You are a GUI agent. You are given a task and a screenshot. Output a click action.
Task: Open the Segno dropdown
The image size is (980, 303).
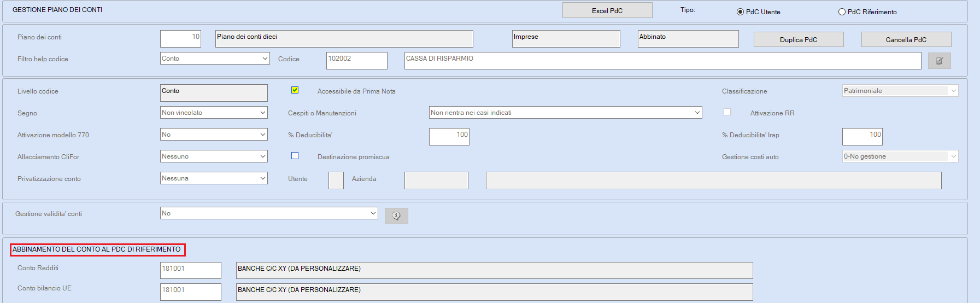tap(214, 113)
